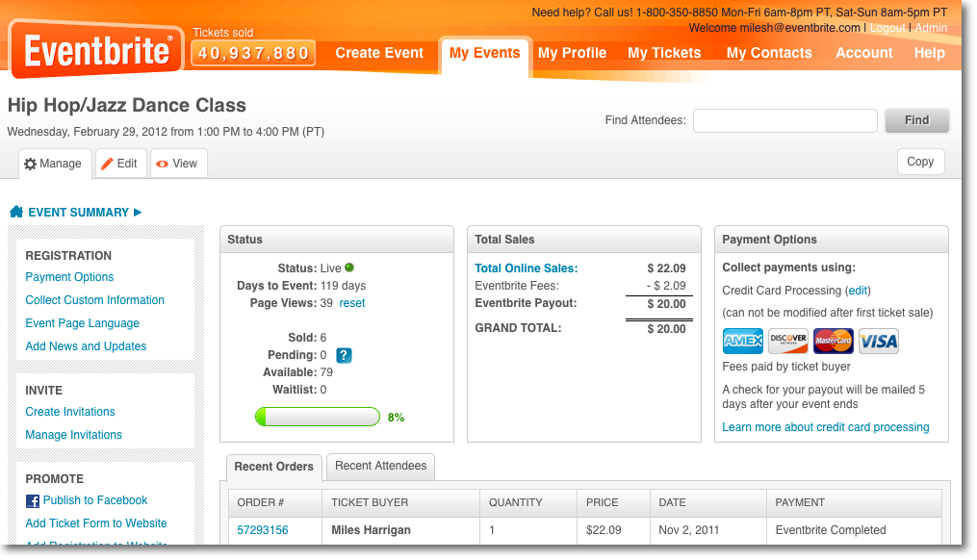Reset the page views count
This screenshot has width=977, height=560.
(x=352, y=303)
